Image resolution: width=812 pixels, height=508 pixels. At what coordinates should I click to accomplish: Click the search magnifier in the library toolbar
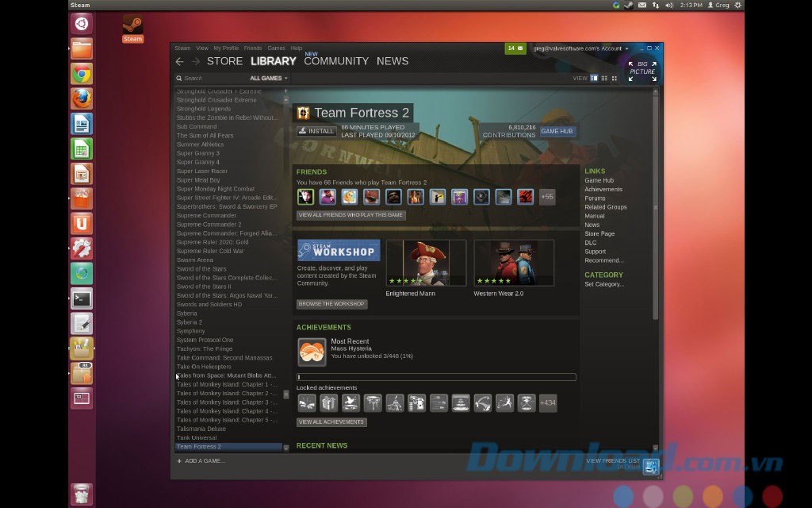179,78
